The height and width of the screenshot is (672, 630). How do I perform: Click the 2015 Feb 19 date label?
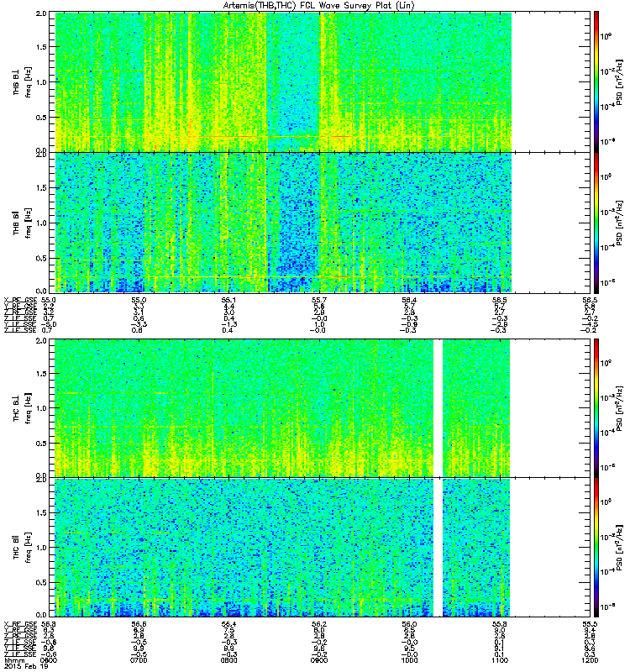26,666
